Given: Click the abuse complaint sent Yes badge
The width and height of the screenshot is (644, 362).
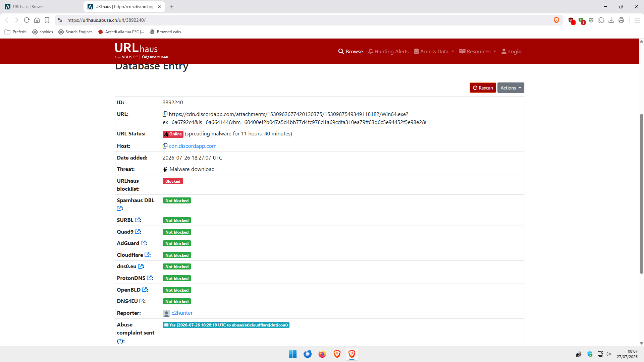Looking at the screenshot, I should 226,325.
